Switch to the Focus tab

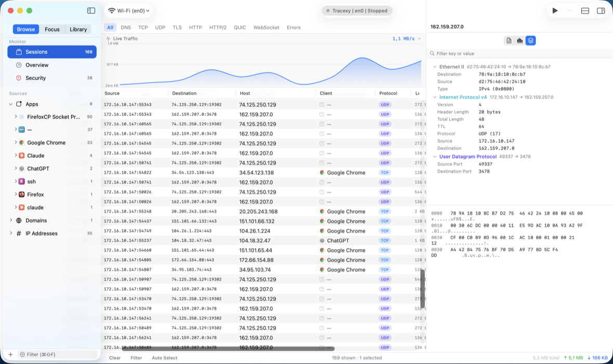(52, 29)
